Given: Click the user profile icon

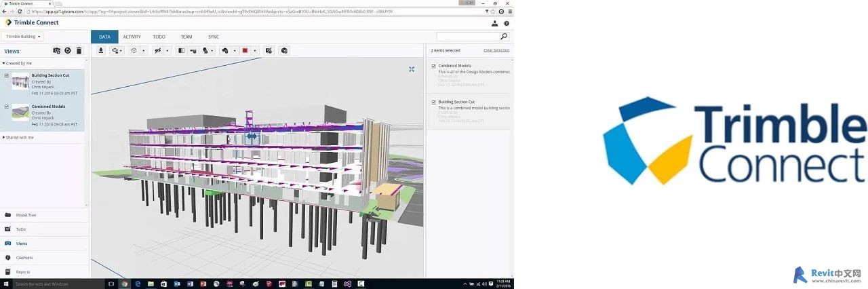Looking at the screenshot, I should pyautogui.click(x=494, y=23).
